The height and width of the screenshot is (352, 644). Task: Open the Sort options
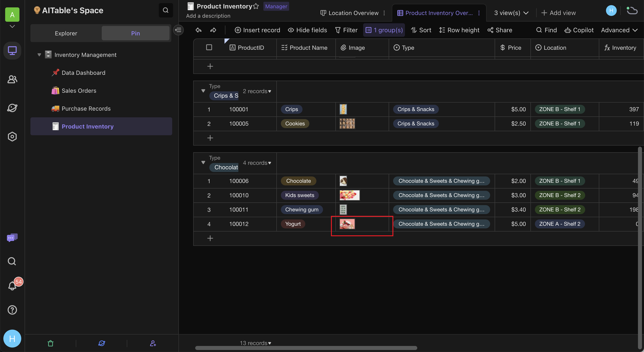pos(421,30)
